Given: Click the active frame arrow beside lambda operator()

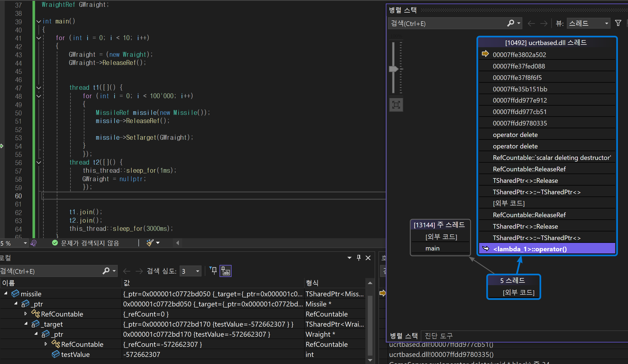Looking at the screenshot, I should (486, 249).
